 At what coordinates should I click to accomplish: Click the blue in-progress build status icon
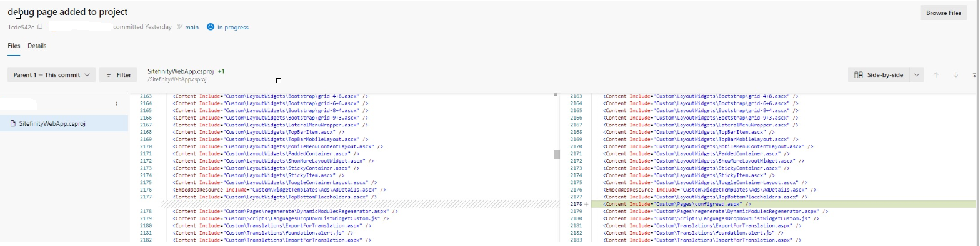[x=211, y=27]
